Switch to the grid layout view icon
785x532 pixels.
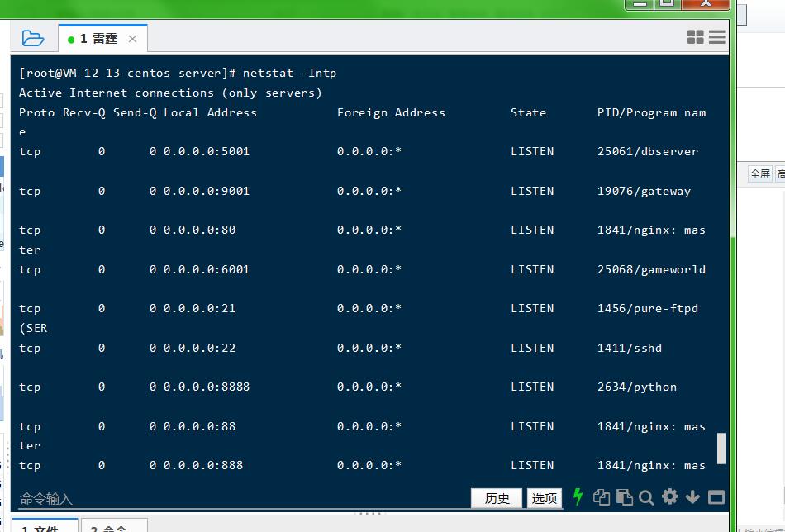point(695,37)
